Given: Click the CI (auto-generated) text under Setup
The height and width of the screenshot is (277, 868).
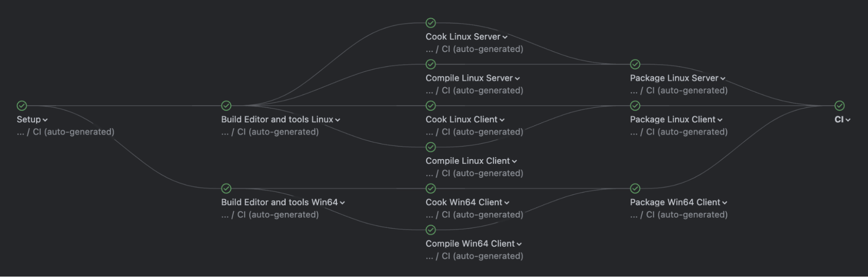Looking at the screenshot, I should click(x=73, y=132).
